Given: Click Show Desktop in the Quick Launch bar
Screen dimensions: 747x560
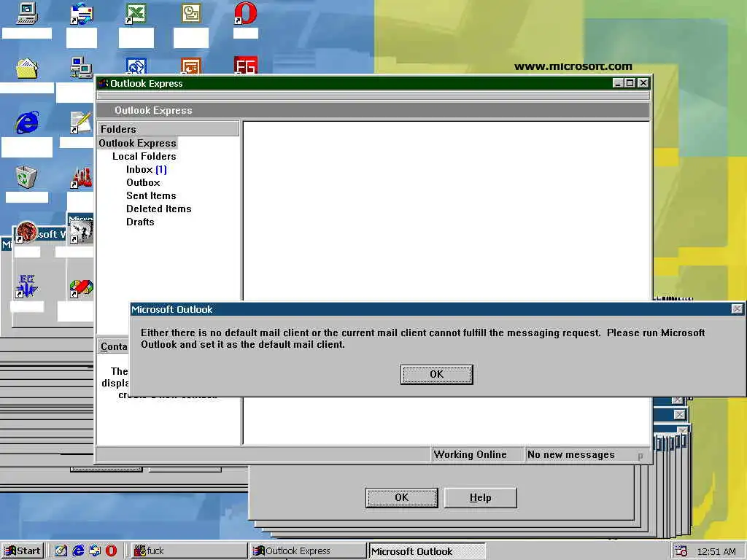Looking at the screenshot, I should 61,551.
